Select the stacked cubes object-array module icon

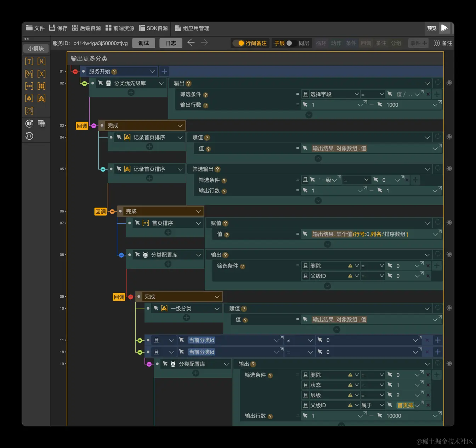[x=41, y=99]
